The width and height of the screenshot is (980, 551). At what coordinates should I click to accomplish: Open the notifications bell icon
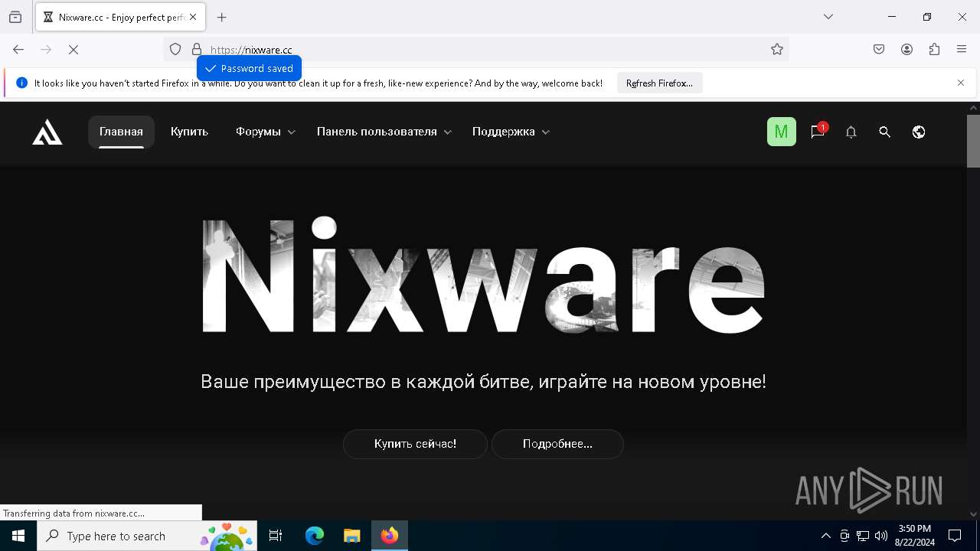tap(851, 132)
